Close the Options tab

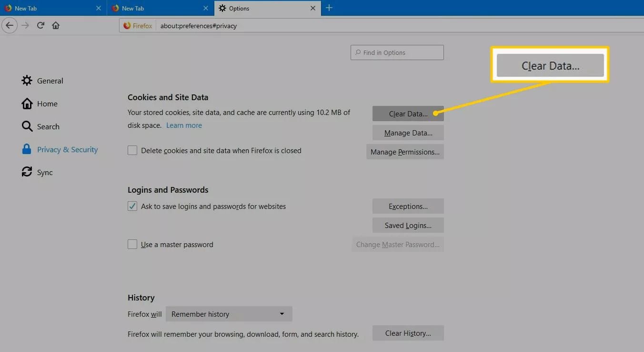click(313, 8)
